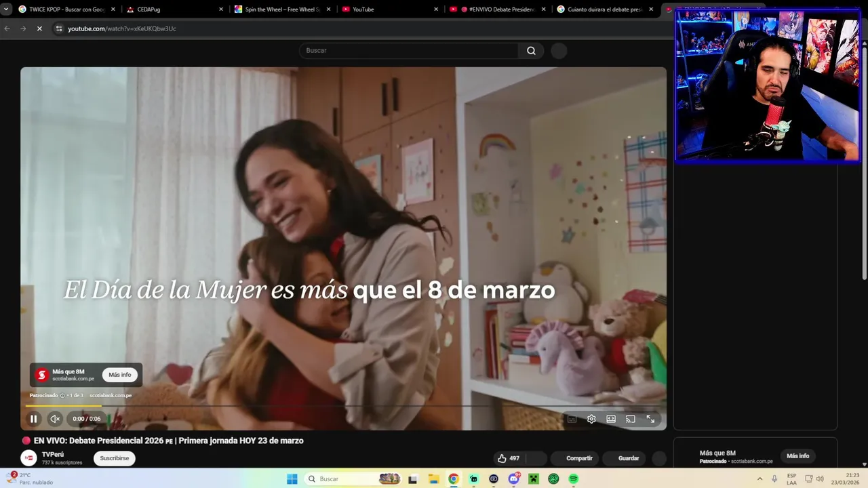Open File Explorer from the taskbar
The width and height of the screenshot is (868, 488).
tap(433, 479)
